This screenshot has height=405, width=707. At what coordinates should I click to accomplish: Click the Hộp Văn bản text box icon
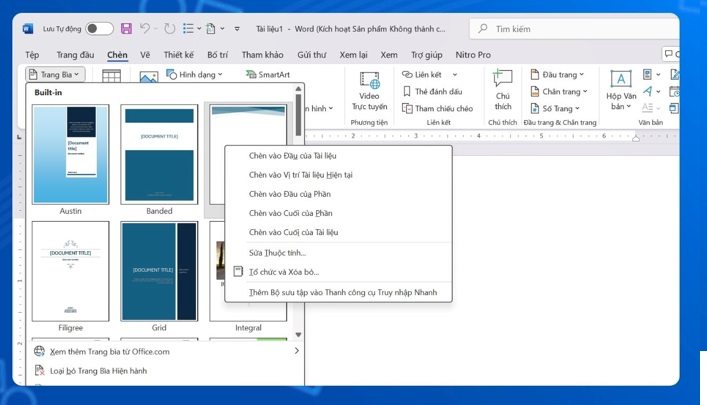pyautogui.click(x=620, y=90)
